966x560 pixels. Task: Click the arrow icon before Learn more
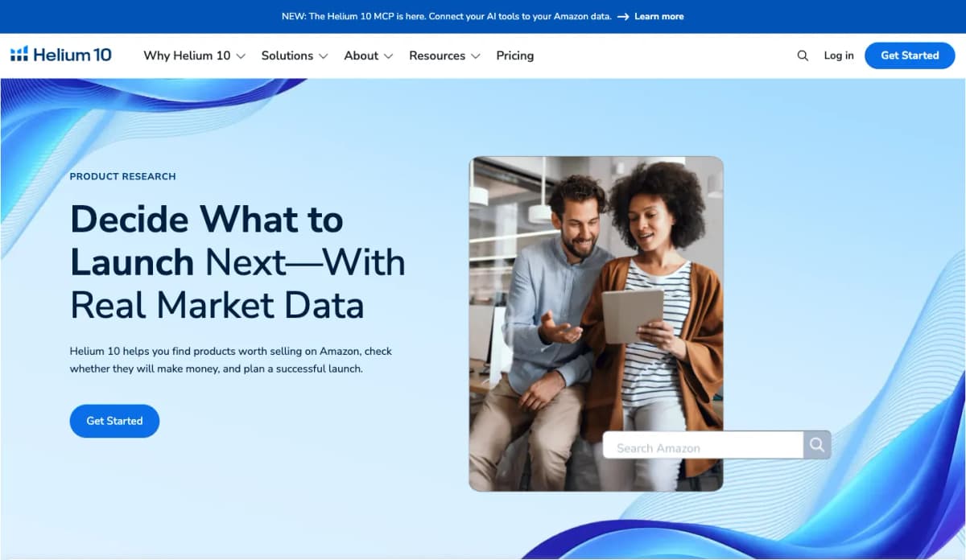click(623, 16)
